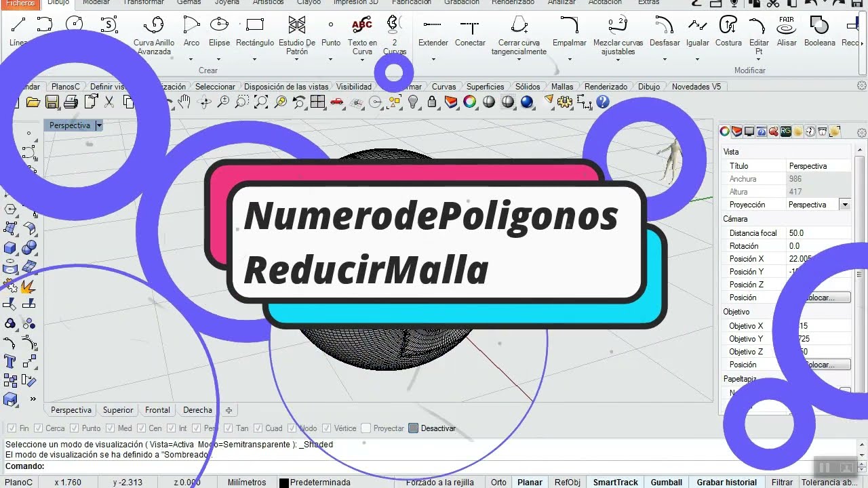Click the blue Box solid icon in sidebar
Viewport: 868px width, 488px height.
point(10,248)
